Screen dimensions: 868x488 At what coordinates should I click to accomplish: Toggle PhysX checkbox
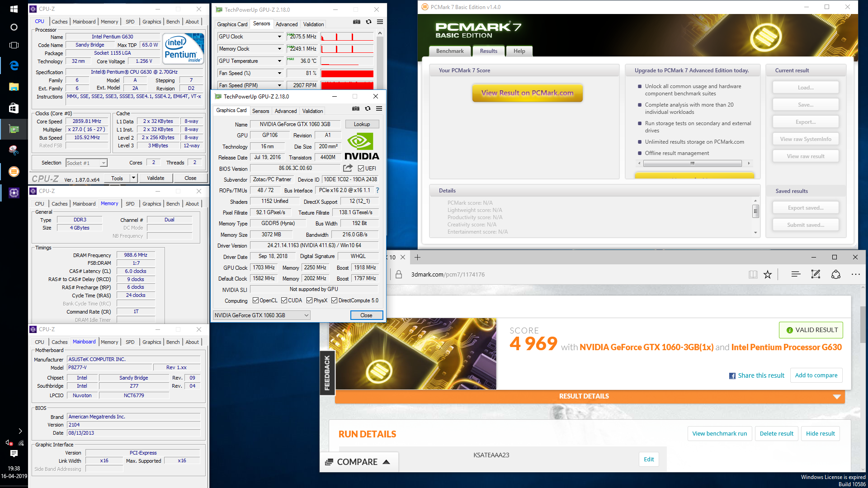pyautogui.click(x=309, y=300)
